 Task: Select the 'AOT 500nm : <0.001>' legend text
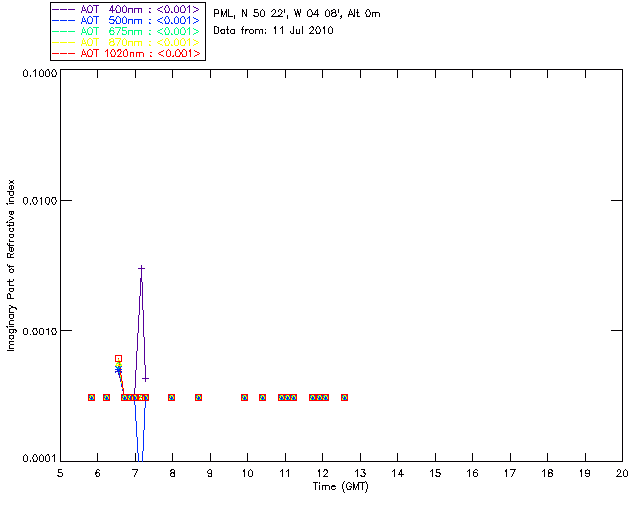point(140,20)
